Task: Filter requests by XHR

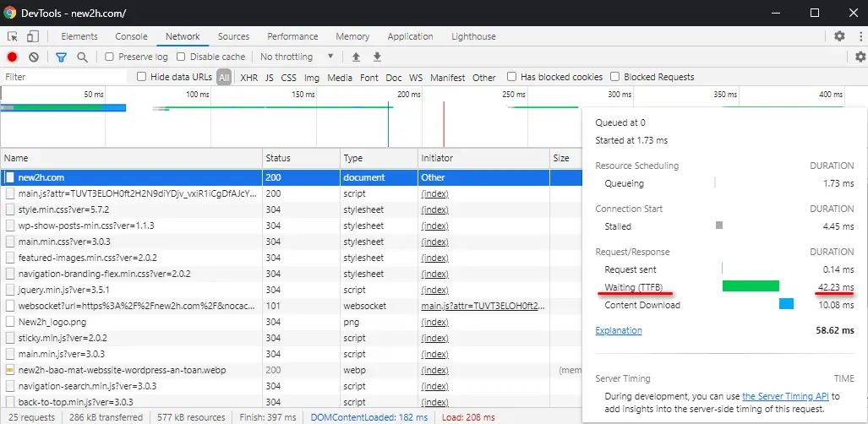Action: [249, 78]
